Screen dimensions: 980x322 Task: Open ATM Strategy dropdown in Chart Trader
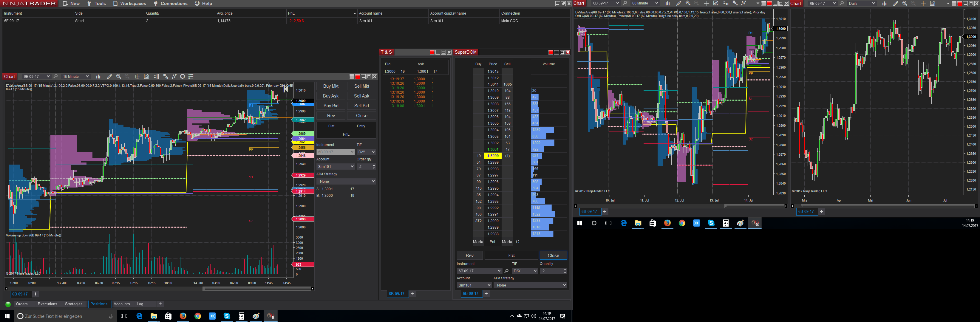(x=346, y=181)
